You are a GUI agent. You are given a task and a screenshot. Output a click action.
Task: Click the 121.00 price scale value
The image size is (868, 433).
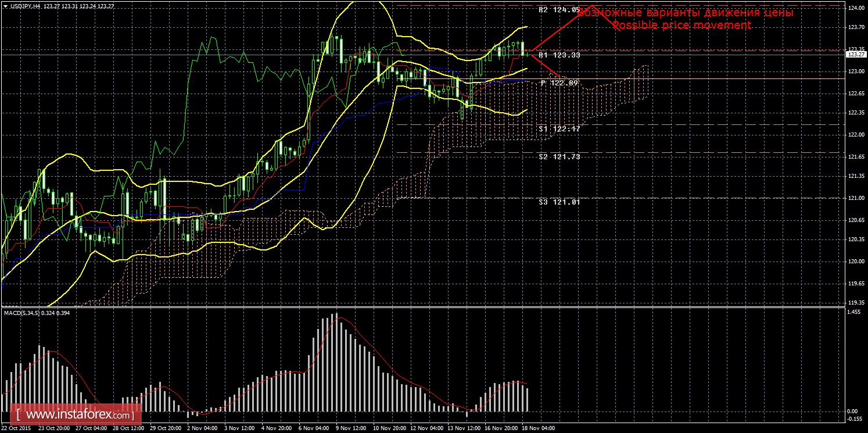854,198
